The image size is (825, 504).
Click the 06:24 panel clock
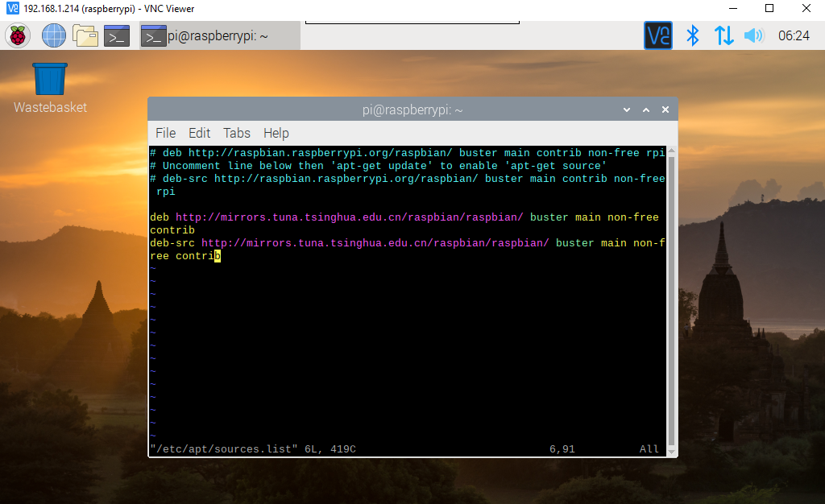pyautogui.click(x=794, y=35)
